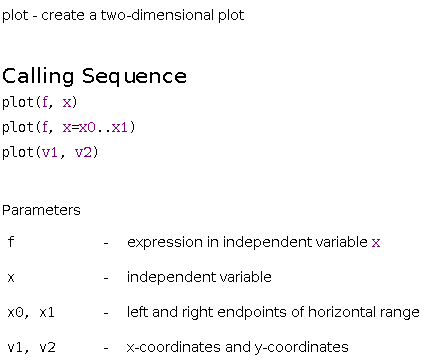Click the title "plot - create a two-dimensional plot"
This screenshot has width=434, height=364.
click(x=123, y=15)
